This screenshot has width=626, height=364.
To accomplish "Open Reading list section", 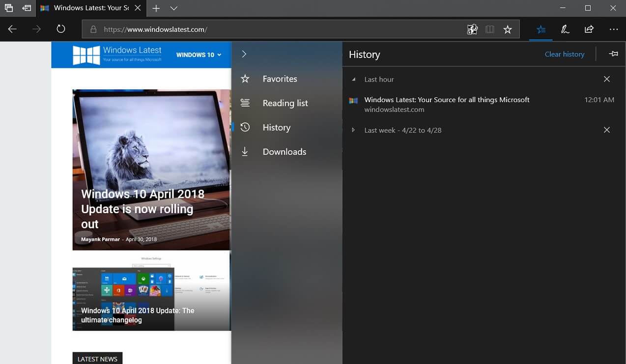I will (x=287, y=103).
